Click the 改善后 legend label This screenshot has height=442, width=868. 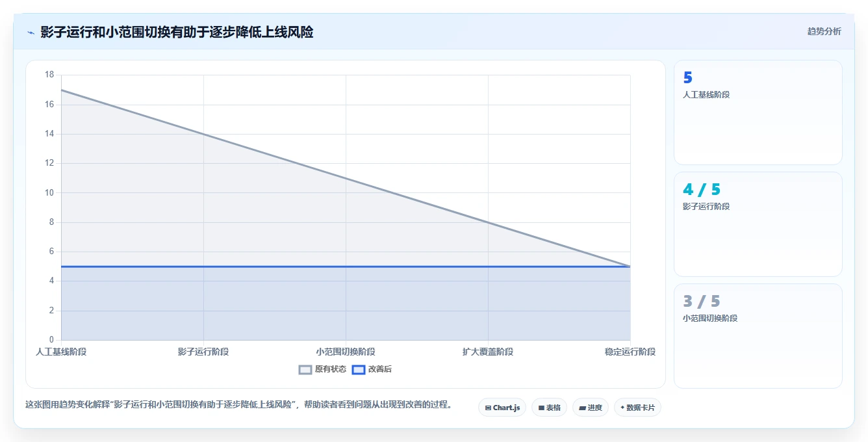(380, 369)
